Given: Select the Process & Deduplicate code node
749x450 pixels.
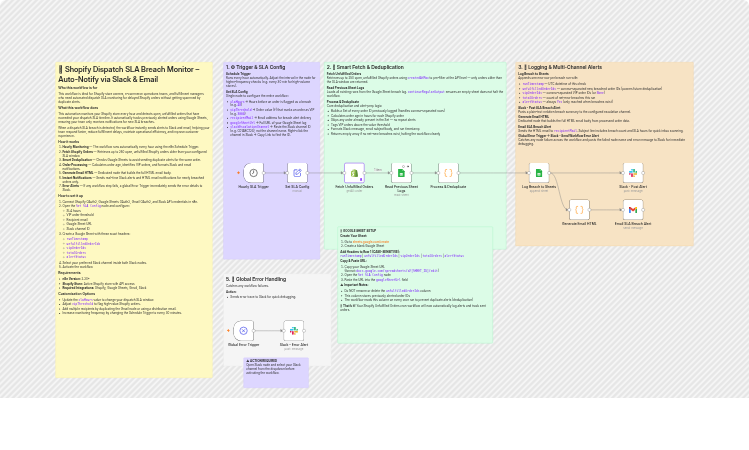Looking at the screenshot, I should pos(448,173).
